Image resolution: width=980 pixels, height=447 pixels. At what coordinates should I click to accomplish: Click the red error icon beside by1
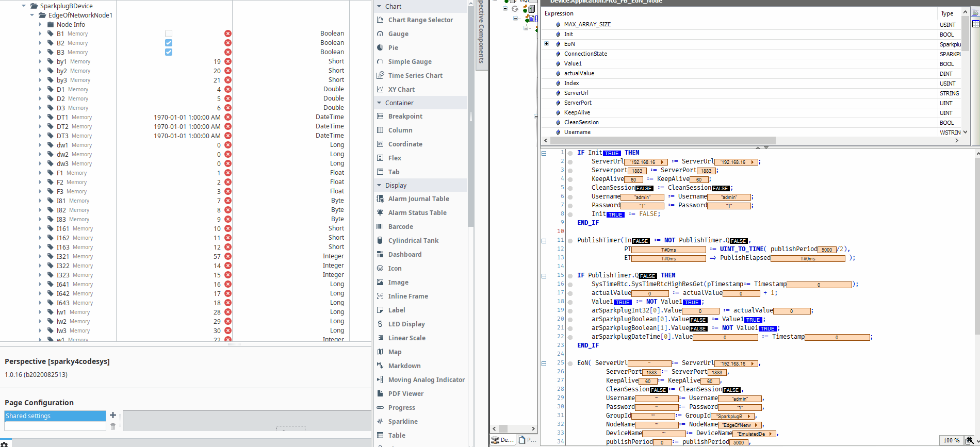pyautogui.click(x=227, y=61)
